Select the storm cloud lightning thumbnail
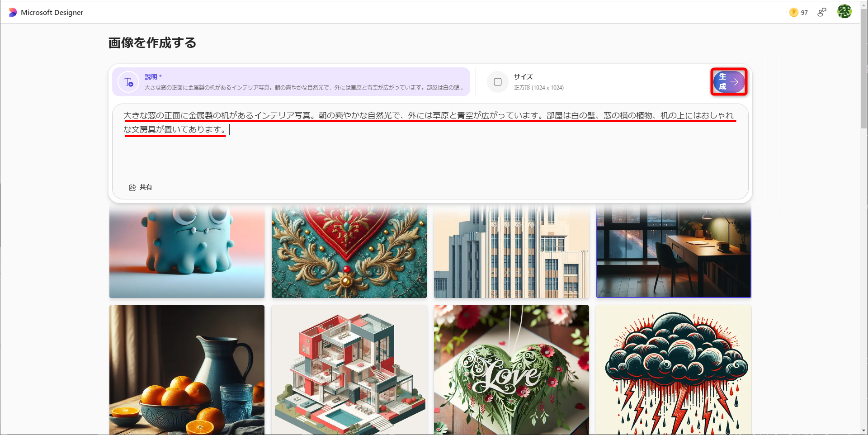The image size is (868, 435). (x=674, y=370)
